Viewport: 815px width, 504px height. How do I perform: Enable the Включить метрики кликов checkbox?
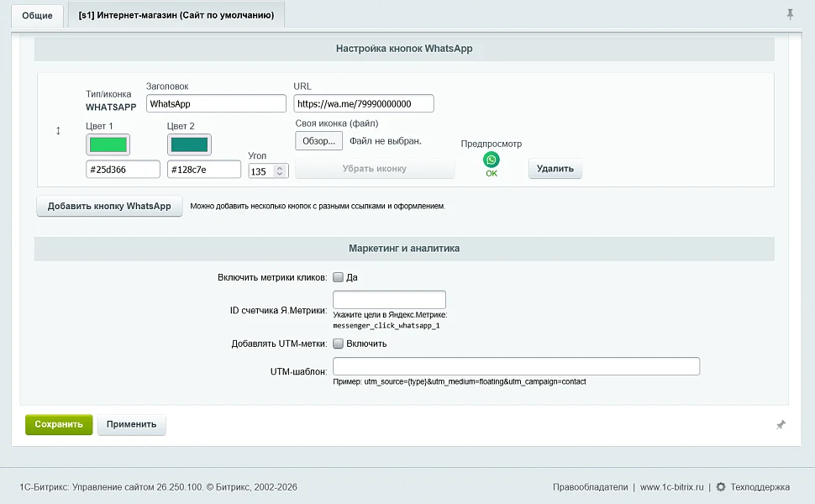coord(338,277)
